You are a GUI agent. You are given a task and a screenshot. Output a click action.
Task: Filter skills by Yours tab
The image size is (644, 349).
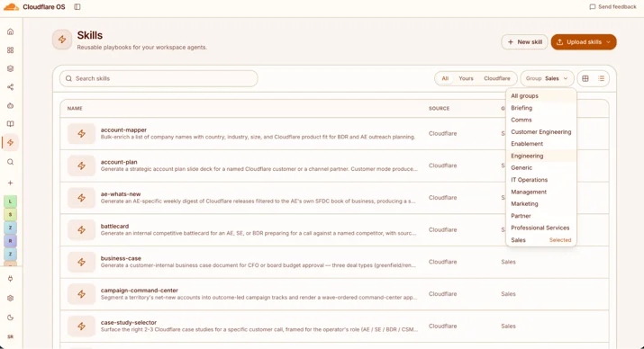pyautogui.click(x=466, y=78)
